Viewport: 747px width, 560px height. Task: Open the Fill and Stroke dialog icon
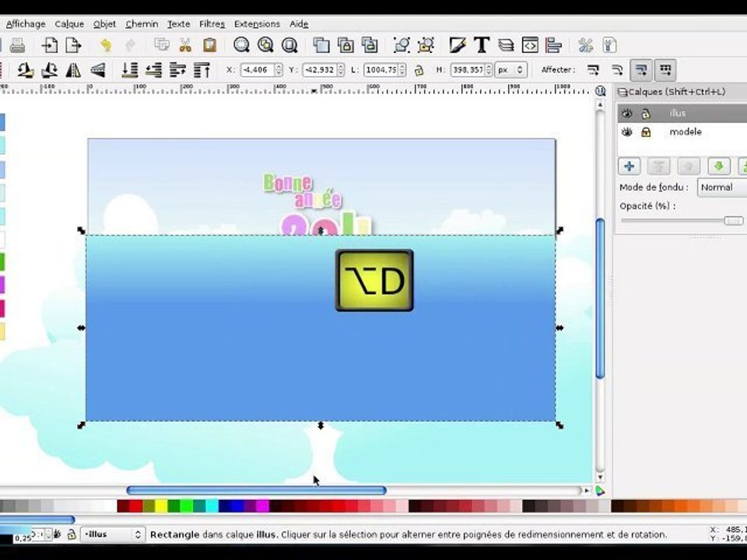[x=458, y=45]
